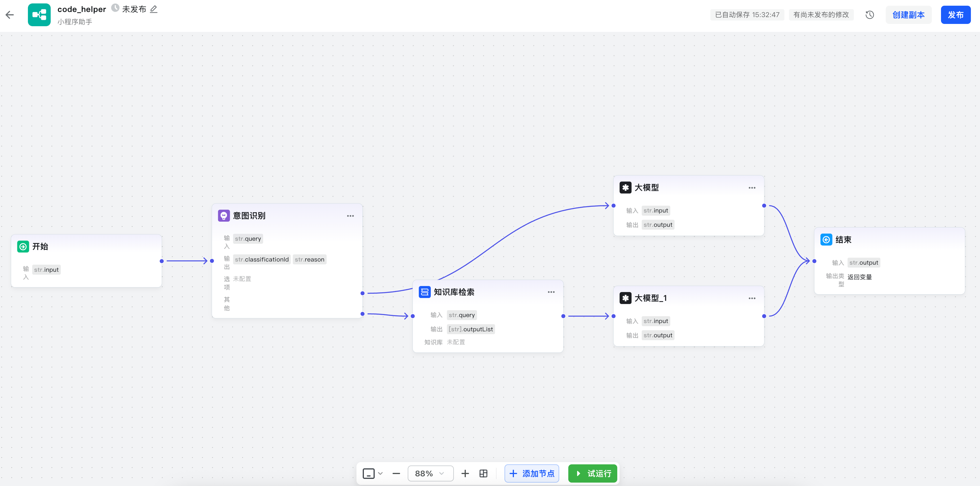Image resolution: width=980 pixels, height=486 pixels.
Task: Click 未配置 beside 选项 in 意图识别
Action: click(242, 279)
